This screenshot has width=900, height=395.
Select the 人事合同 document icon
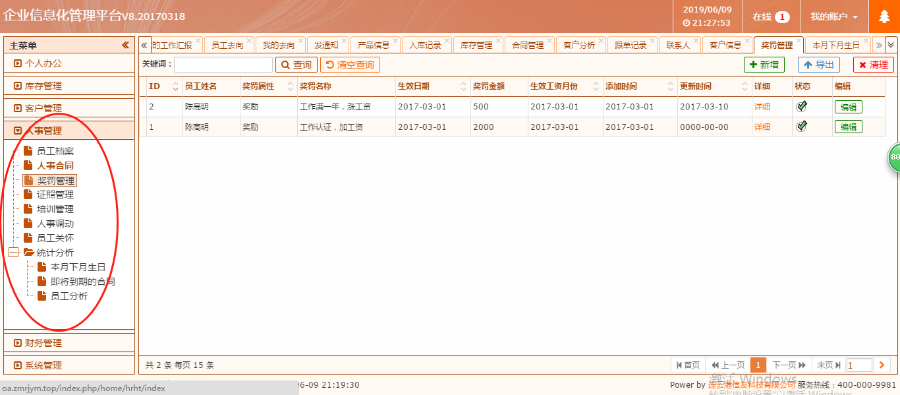pos(28,165)
